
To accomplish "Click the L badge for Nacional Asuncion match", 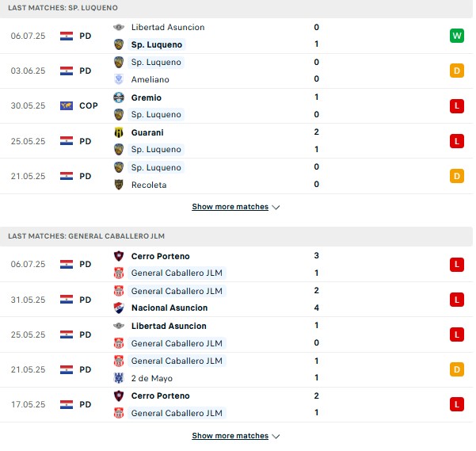I will coord(456,300).
